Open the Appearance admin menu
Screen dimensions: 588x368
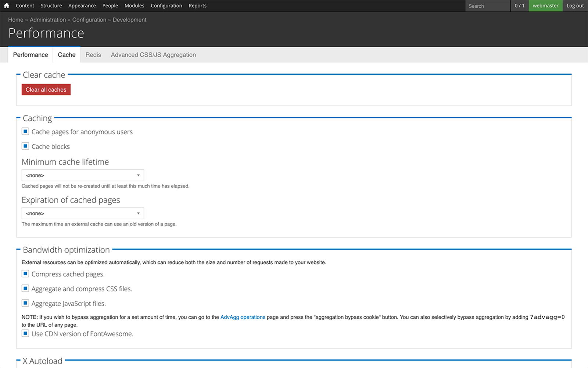[x=82, y=6]
